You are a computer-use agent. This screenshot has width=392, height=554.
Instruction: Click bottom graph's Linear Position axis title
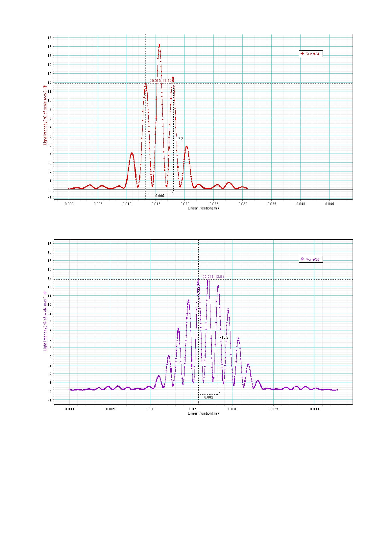click(203, 413)
